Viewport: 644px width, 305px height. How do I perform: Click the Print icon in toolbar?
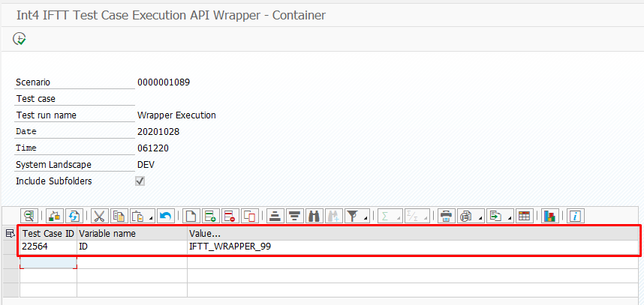tap(447, 216)
